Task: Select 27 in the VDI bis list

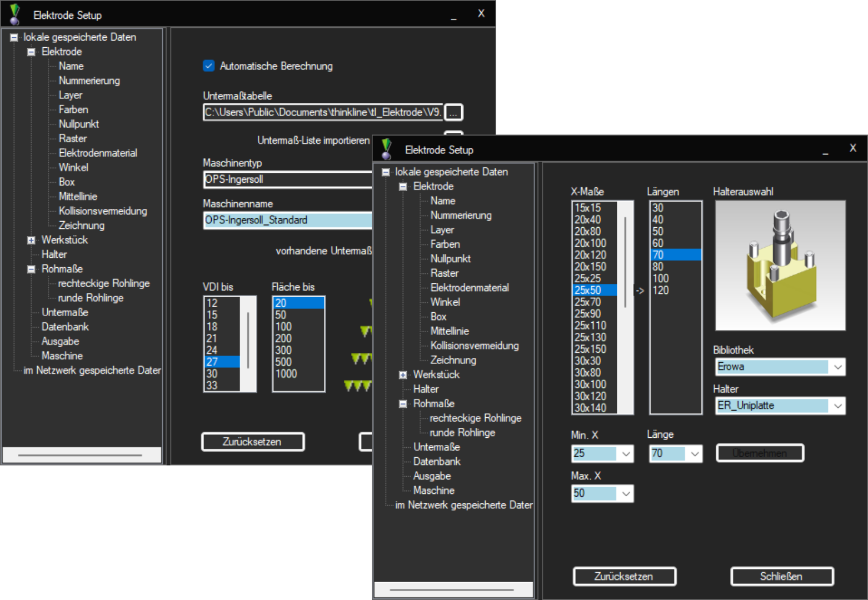Action: pyautogui.click(x=222, y=362)
